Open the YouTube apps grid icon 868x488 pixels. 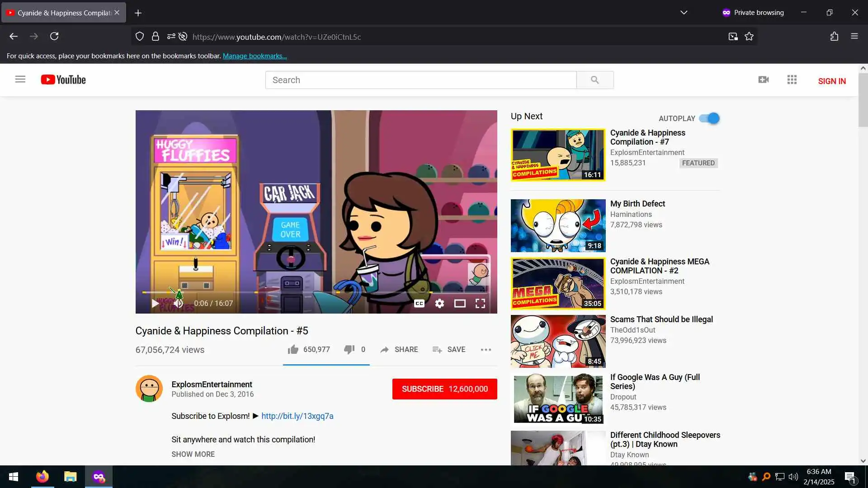792,80
